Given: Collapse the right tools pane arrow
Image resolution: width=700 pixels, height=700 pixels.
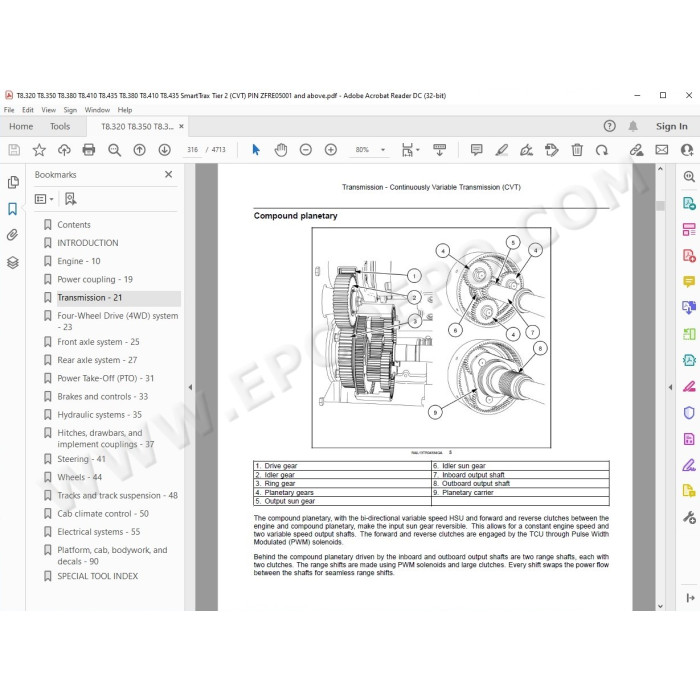Looking at the screenshot, I should [x=670, y=388].
